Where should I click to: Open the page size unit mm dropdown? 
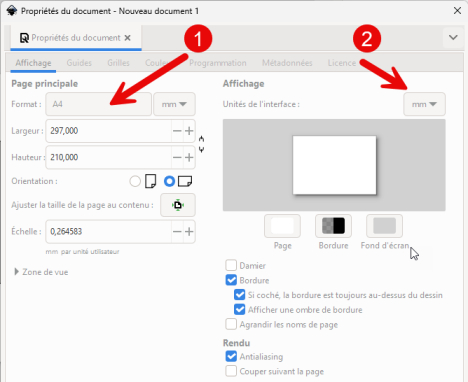pyautogui.click(x=174, y=104)
